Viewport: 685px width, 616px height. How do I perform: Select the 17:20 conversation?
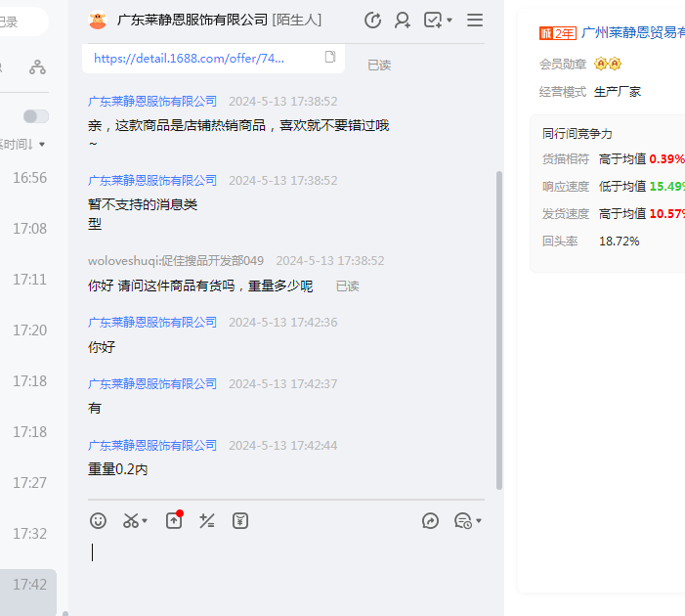tap(29, 330)
